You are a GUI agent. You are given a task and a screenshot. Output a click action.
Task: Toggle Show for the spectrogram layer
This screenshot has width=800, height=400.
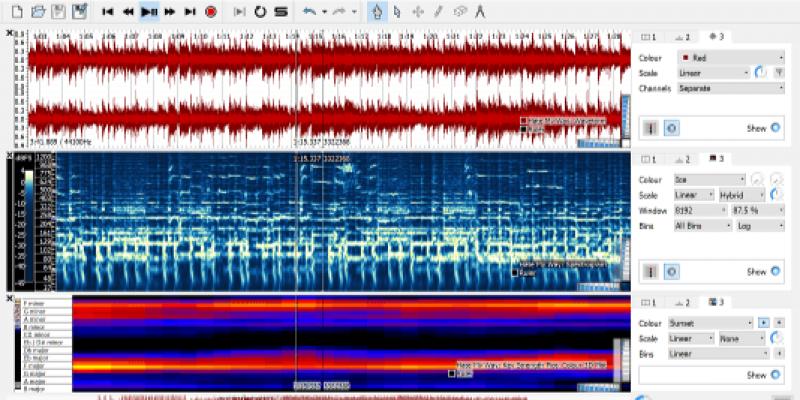click(x=776, y=271)
